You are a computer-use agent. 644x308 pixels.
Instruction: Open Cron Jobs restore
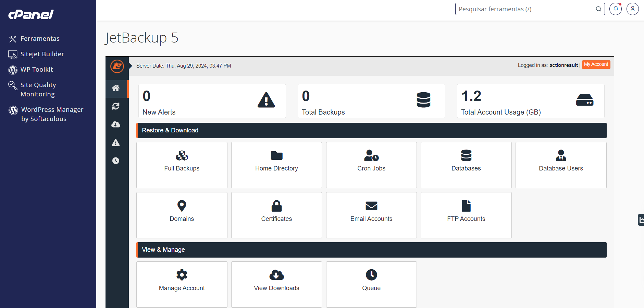(371, 165)
